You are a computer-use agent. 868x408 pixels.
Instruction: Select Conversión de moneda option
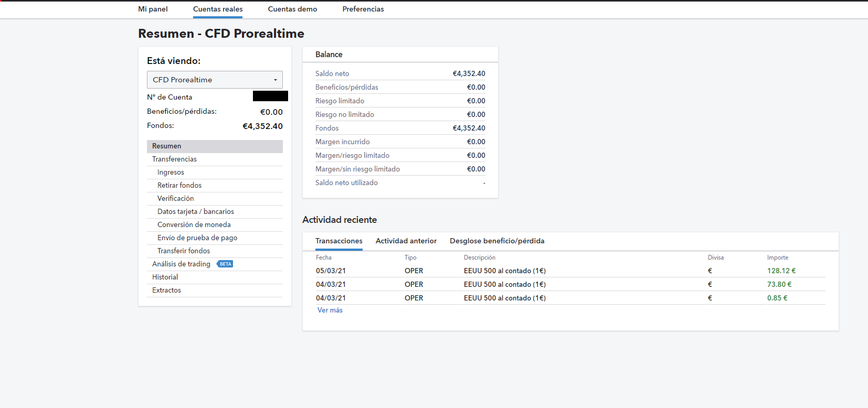click(194, 224)
